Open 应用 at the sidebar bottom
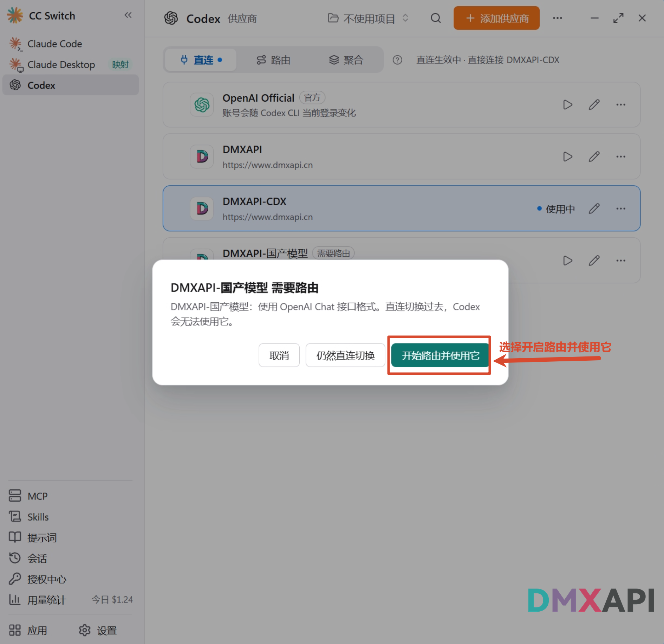 click(28, 631)
